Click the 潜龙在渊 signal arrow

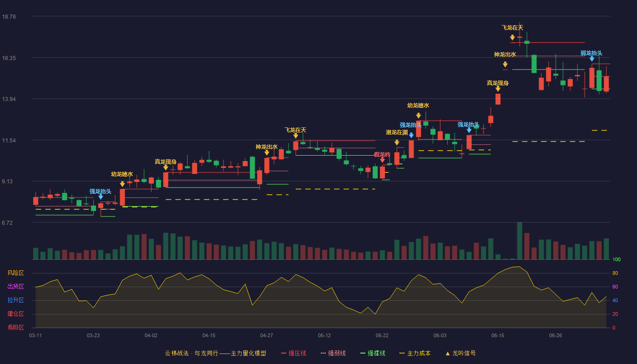point(397,142)
